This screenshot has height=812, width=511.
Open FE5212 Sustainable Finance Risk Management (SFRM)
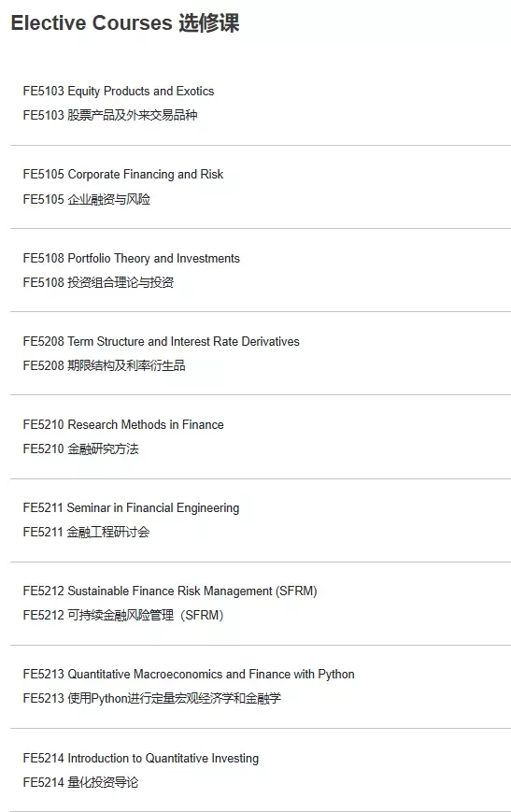point(170,591)
